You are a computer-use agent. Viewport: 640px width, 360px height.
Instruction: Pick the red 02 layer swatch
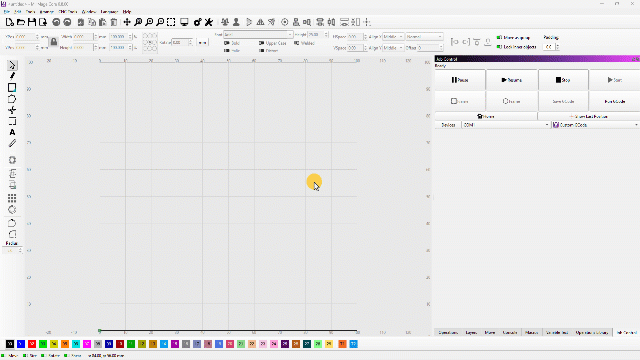(x=32, y=344)
